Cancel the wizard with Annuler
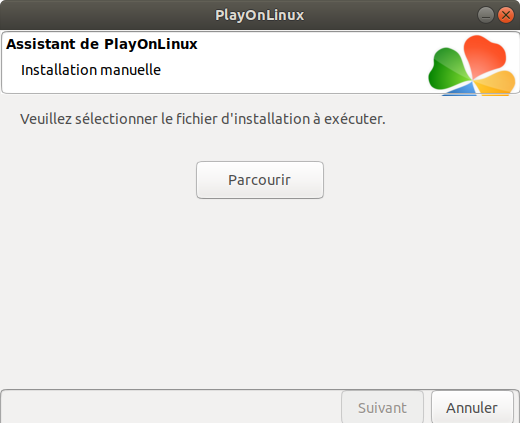This screenshot has width=520, height=423. [472, 407]
